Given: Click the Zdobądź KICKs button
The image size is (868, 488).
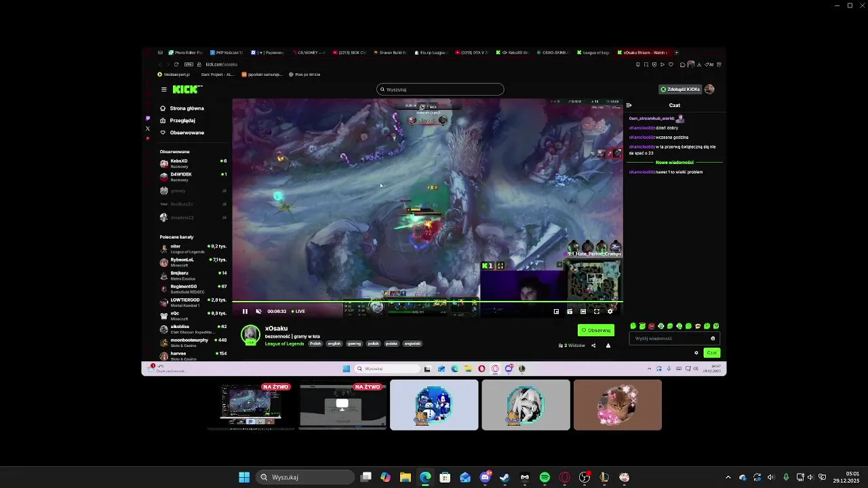Looking at the screenshot, I should tap(680, 89).
